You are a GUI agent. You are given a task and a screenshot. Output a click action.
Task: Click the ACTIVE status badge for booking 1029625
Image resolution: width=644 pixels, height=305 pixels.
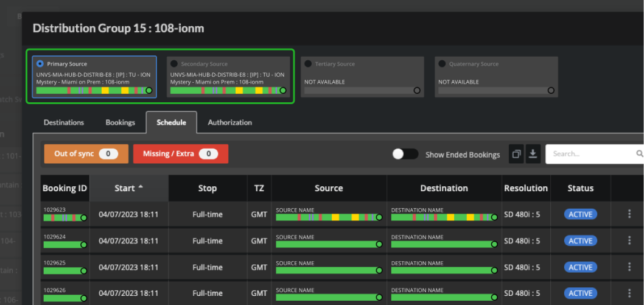pos(580,267)
